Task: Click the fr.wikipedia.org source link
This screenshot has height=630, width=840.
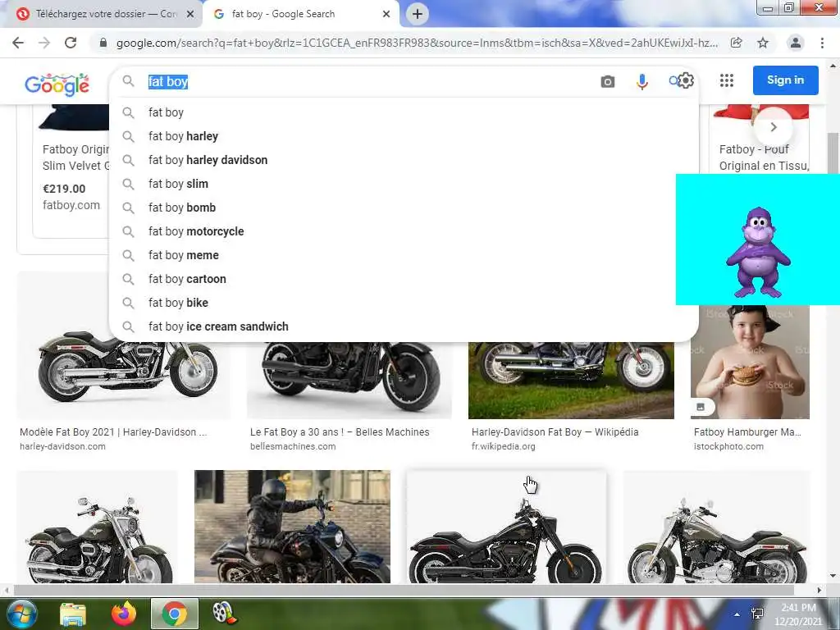Action: [503, 446]
